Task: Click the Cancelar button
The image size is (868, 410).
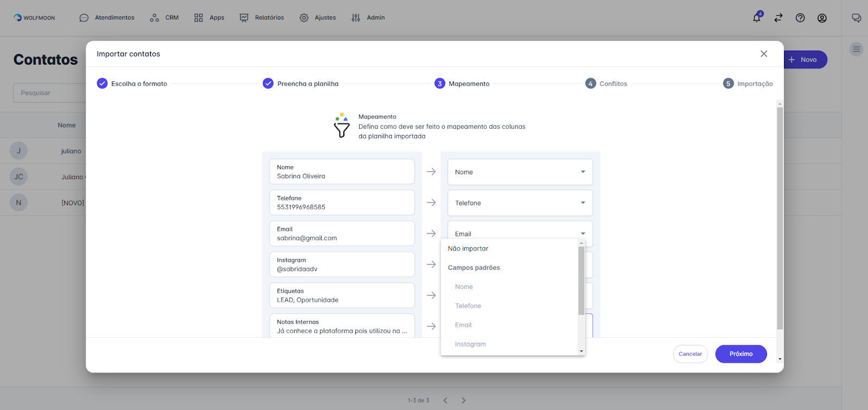Action: click(x=690, y=354)
